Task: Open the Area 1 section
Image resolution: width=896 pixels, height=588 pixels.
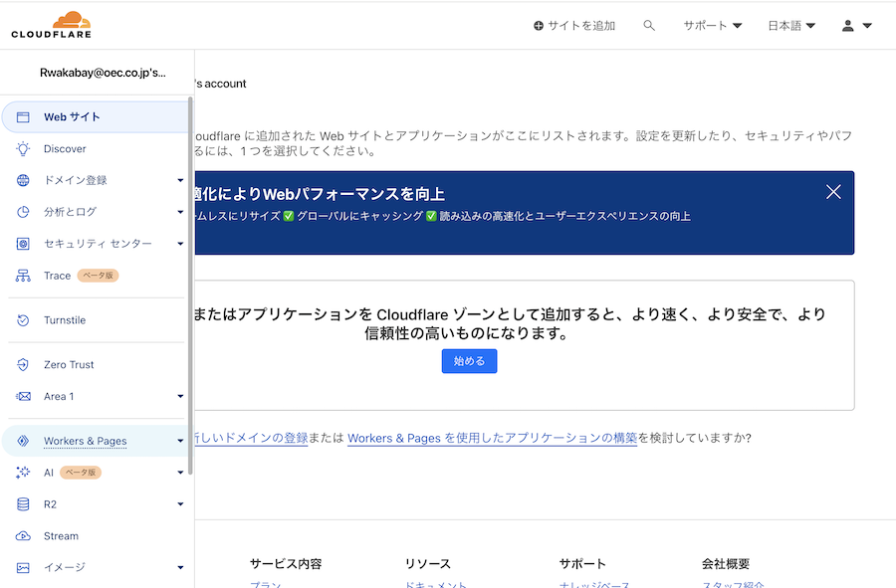Action: pos(58,396)
